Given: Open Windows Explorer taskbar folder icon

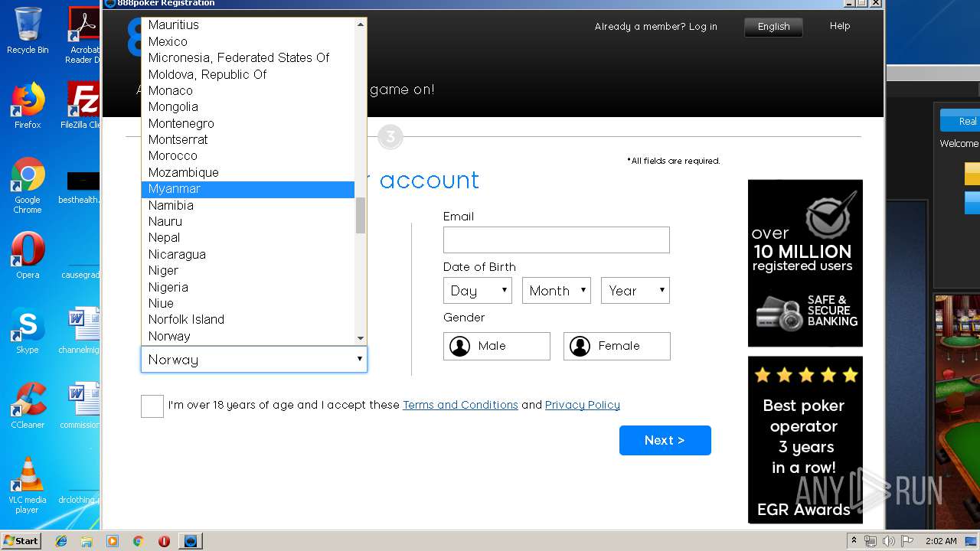Looking at the screenshot, I should pyautogui.click(x=87, y=541).
